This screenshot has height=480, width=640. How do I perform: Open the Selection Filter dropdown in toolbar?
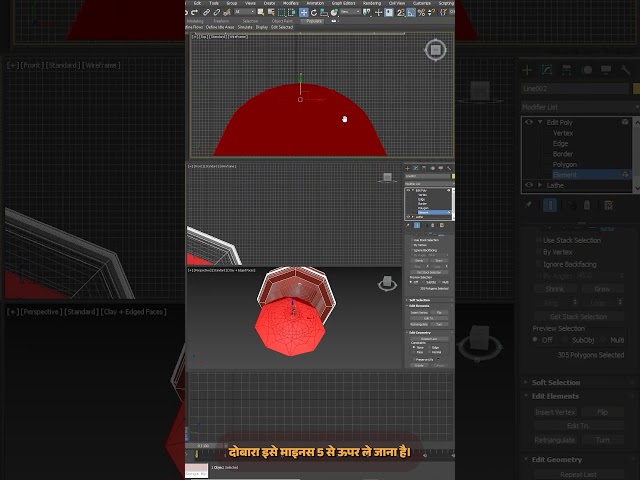pyautogui.click(x=244, y=12)
